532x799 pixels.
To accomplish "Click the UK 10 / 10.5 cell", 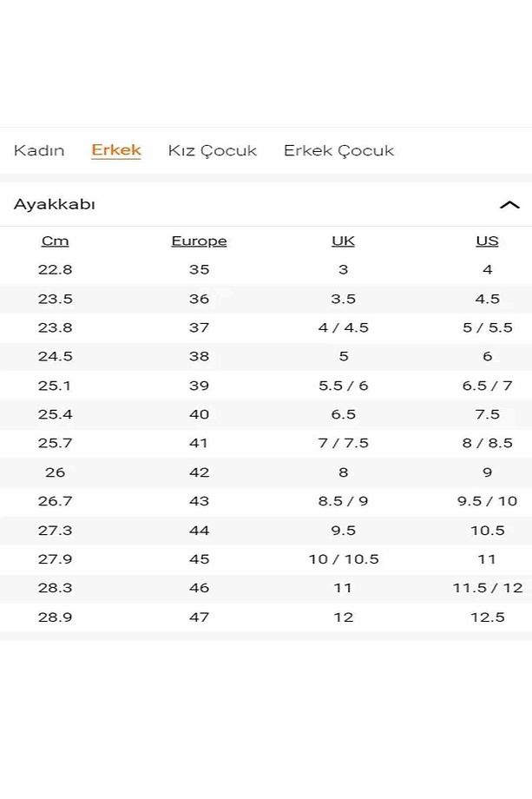I will [x=344, y=559].
